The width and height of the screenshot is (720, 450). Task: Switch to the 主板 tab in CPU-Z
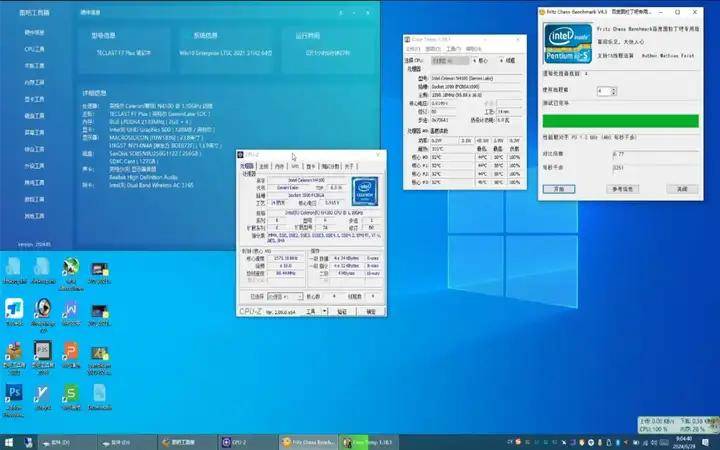tap(264, 166)
